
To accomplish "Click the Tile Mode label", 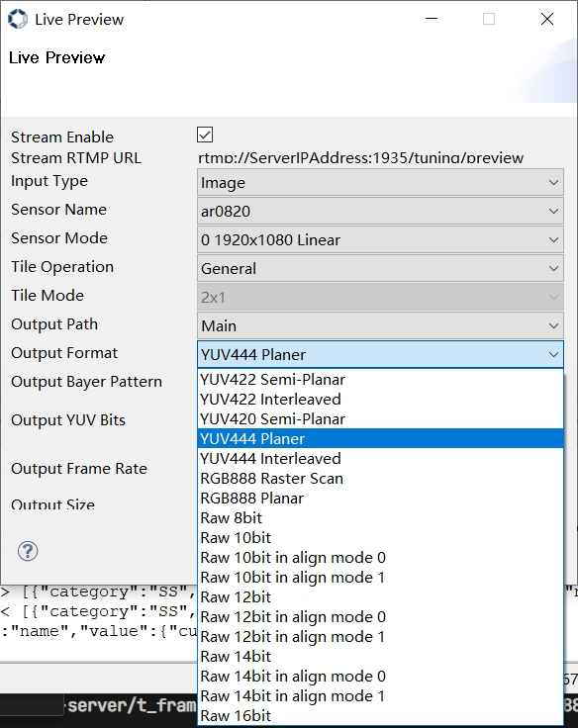I will pyautogui.click(x=48, y=296).
